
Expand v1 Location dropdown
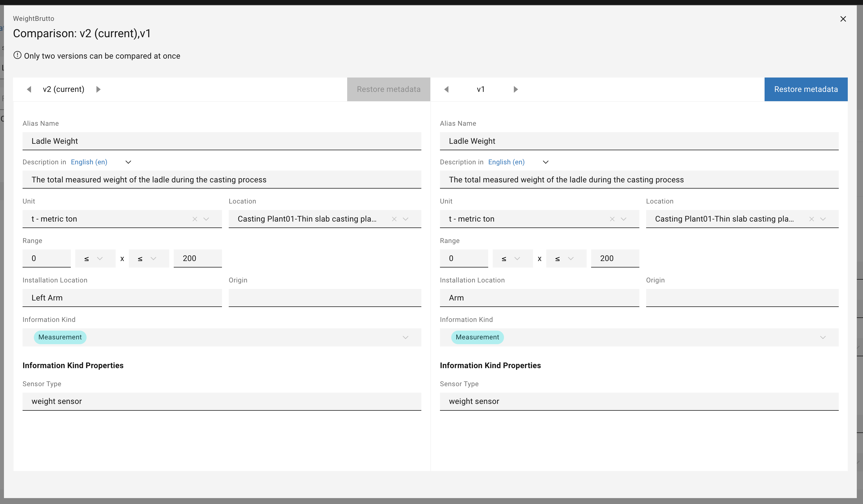823,219
